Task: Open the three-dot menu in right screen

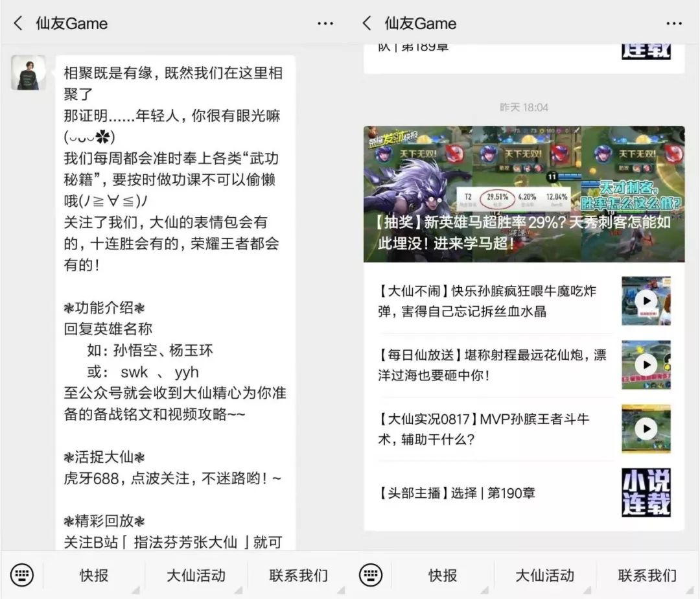Action: click(x=673, y=23)
